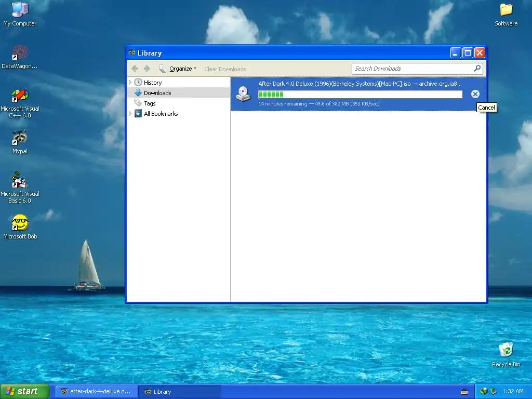532x399 pixels.
Task: Click the Downloads blue arrow icon
Action: click(x=138, y=92)
